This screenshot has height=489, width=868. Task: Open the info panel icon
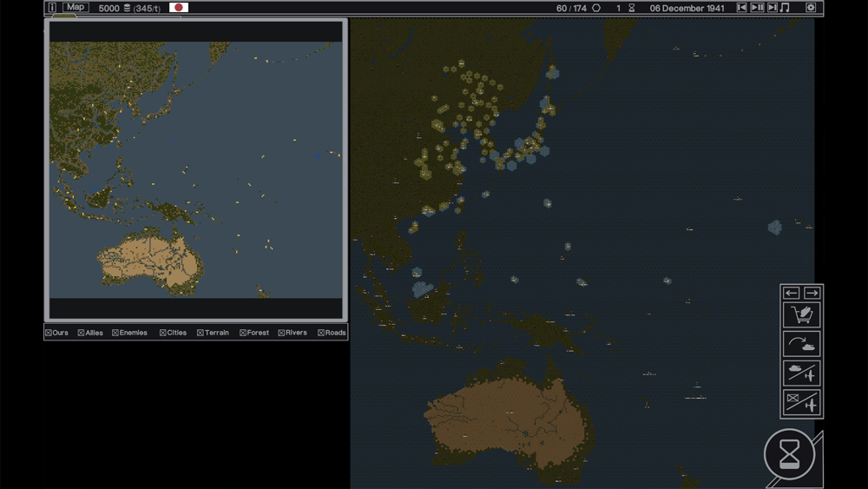click(52, 7)
